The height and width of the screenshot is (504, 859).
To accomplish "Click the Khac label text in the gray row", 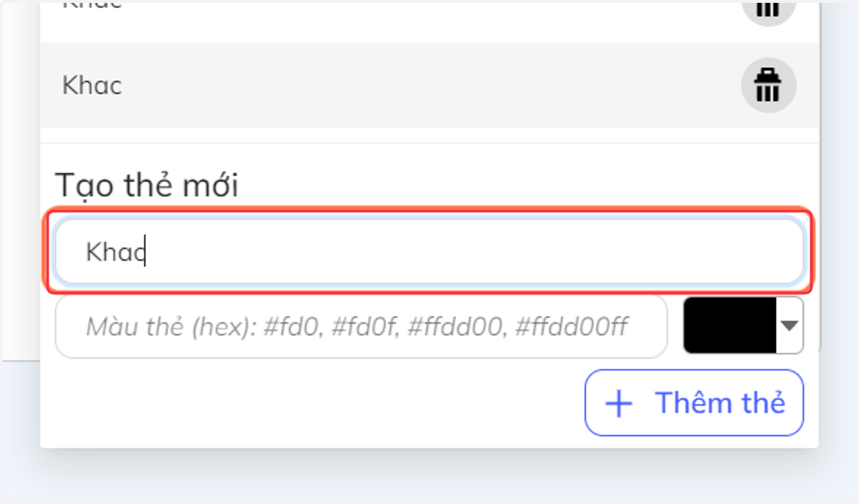I will (92, 85).
